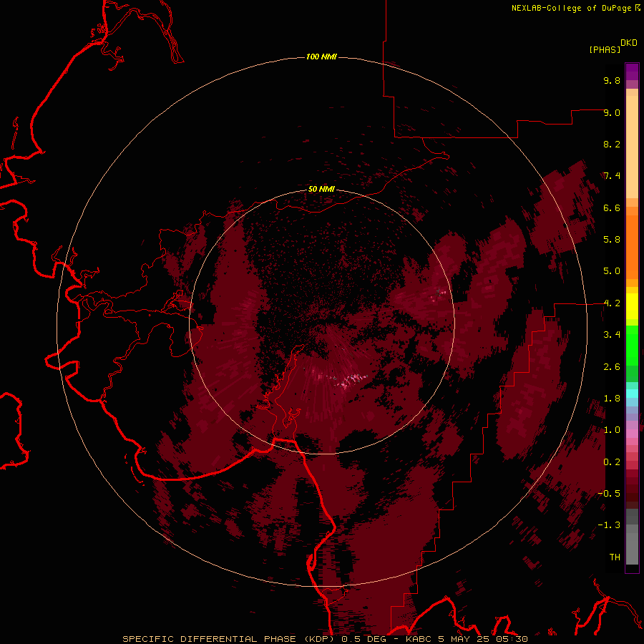Click the 9.8 colorbar value

tap(612, 80)
